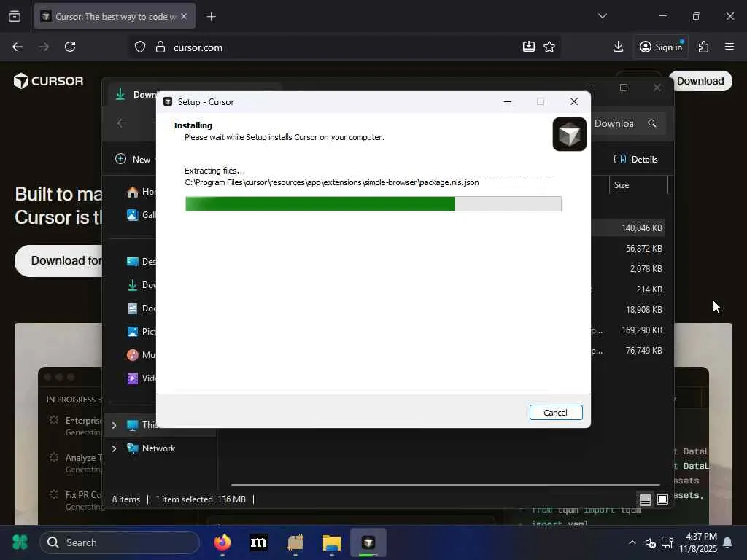Cancel the Cursor setup installation
The image size is (747, 560).
555,413
